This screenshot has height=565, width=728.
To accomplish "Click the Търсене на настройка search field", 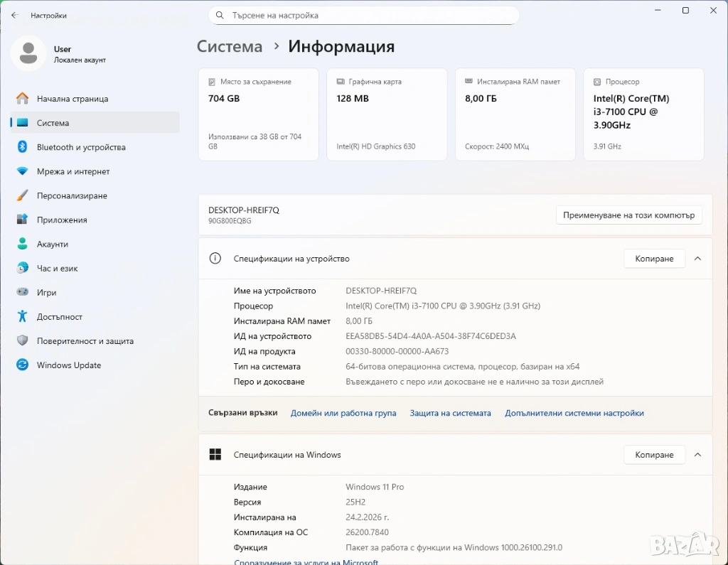I will tap(364, 15).
